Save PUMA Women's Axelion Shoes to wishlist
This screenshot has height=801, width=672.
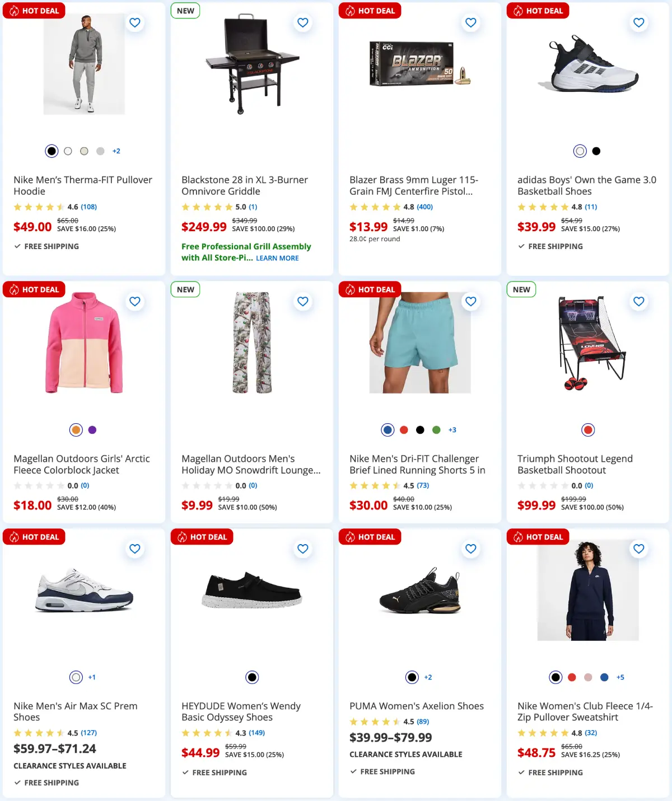(x=471, y=549)
